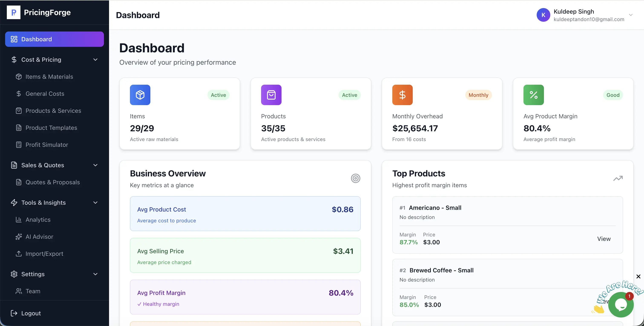Collapse the Cost & Pricing section
Screen dimensions: 644x326
click(x=95, y=60)
